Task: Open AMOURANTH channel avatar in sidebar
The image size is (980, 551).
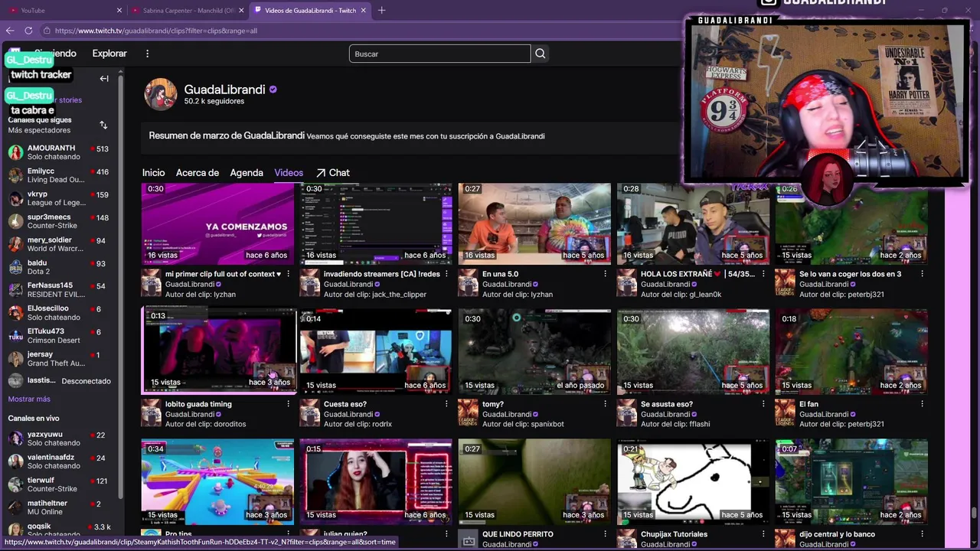Action: tap(15, 152)
